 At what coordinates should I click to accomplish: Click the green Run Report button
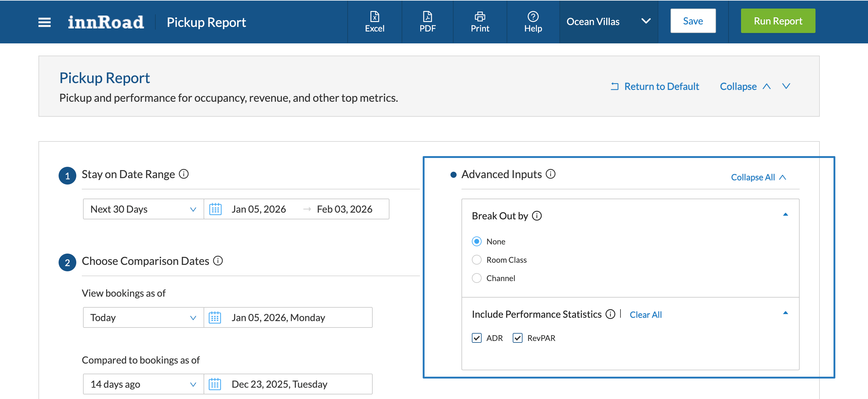778,21
